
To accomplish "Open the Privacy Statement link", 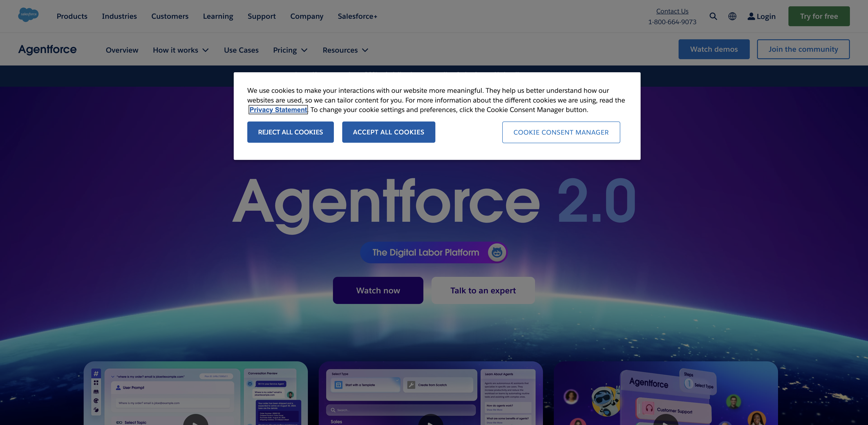I will click(278, 110).
